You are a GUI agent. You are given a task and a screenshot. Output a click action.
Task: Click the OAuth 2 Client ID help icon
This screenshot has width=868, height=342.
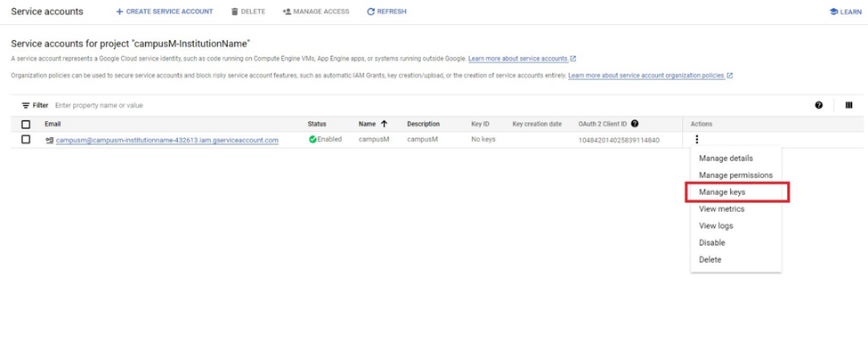[x=635, y=124]
